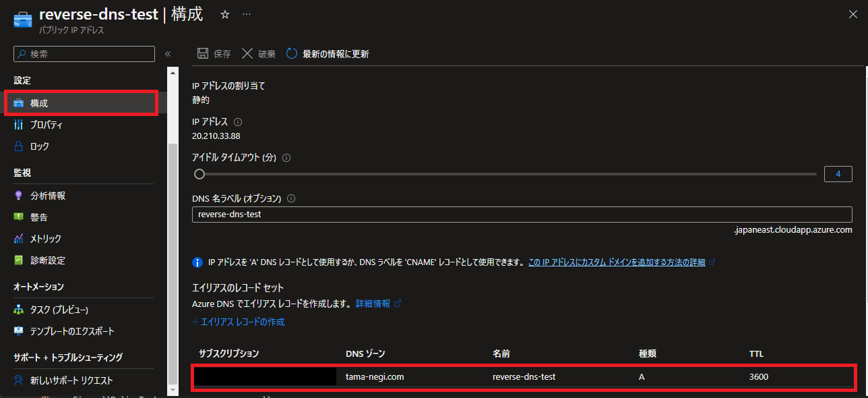
Task: Click the blue info icon in the DNS notice
Action: click(197, 262)
